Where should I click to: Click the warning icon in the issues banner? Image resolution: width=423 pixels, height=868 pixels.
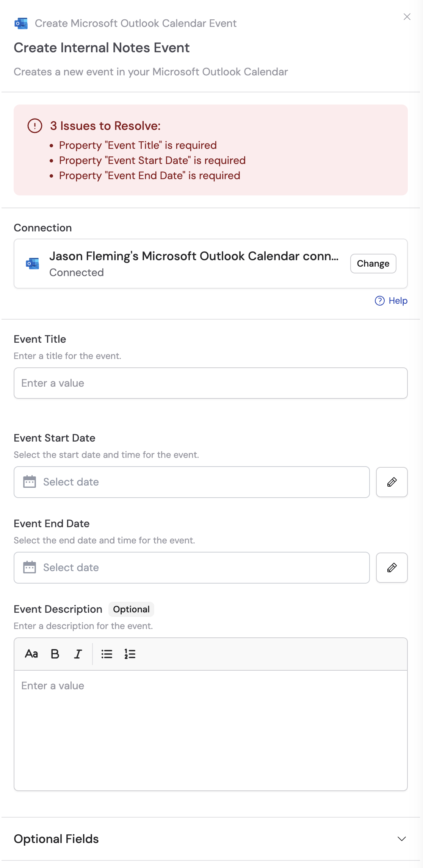(x=34, y=126)
